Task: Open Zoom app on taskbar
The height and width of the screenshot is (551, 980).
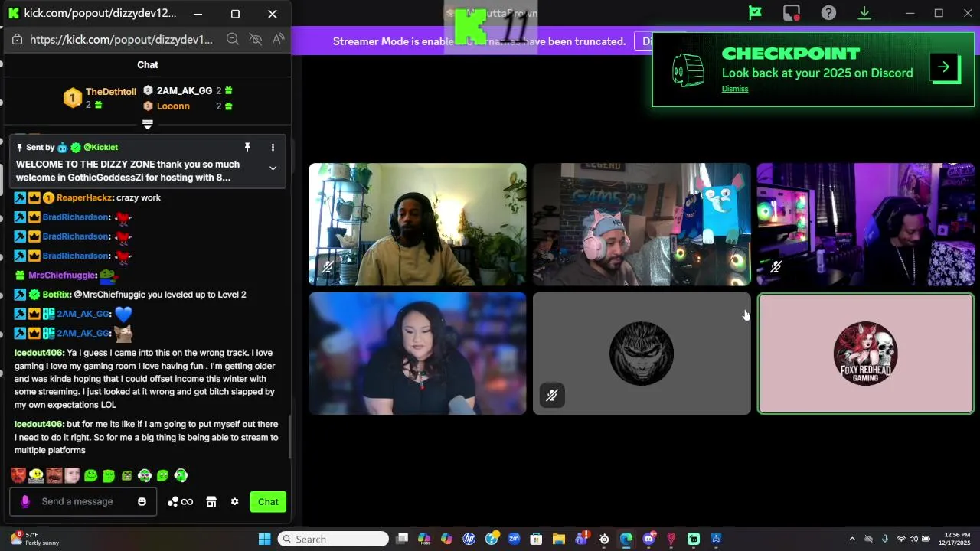Action: (514, 539)
